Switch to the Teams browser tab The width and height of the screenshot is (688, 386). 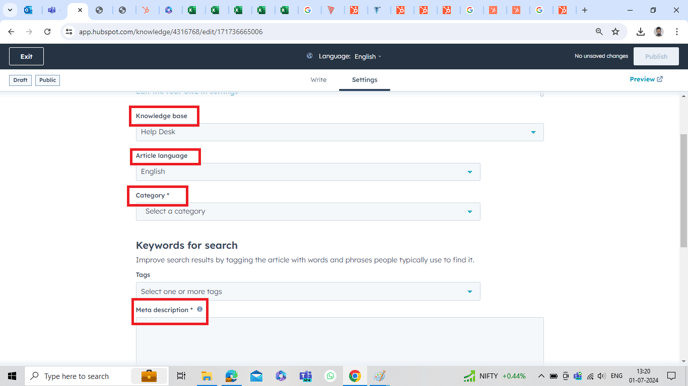click(52, 10)
